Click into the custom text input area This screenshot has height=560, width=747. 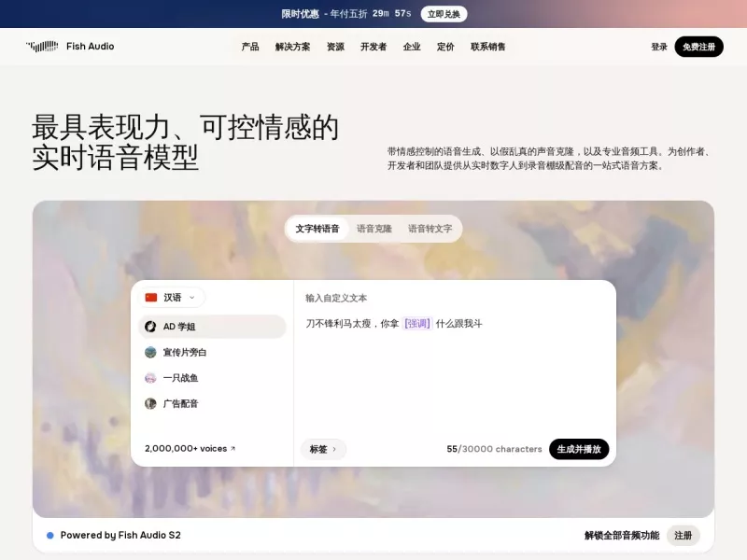[x=455, y=371]
